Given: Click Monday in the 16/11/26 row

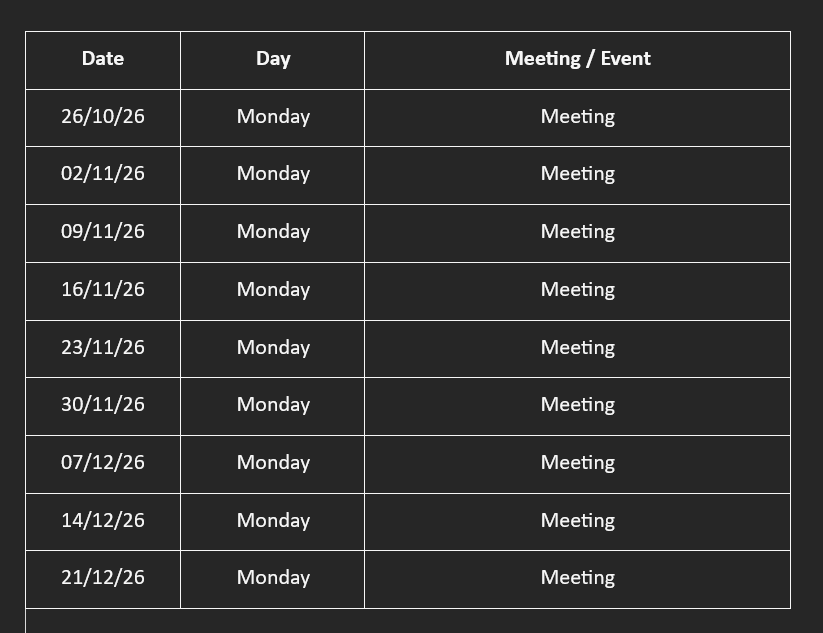Looking at the screenshot, I should [x=273, y=290].
